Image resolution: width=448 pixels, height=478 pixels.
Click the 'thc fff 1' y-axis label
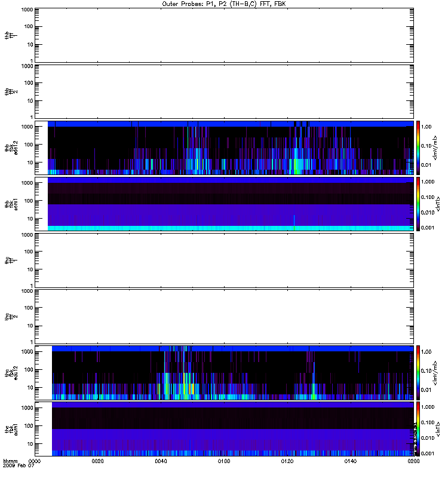pyautogui.click(x=11, y=261)
